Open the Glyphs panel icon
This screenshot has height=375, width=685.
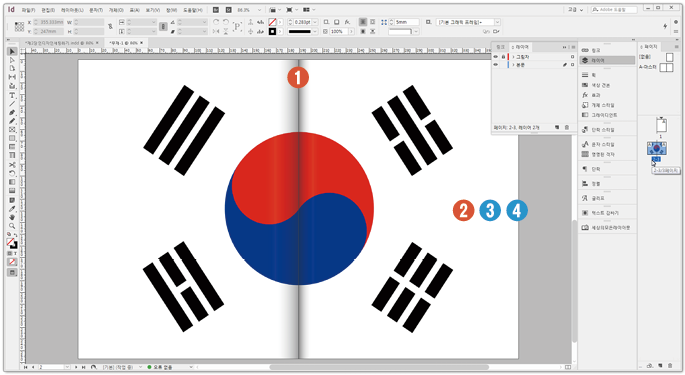tap(585, 198)
